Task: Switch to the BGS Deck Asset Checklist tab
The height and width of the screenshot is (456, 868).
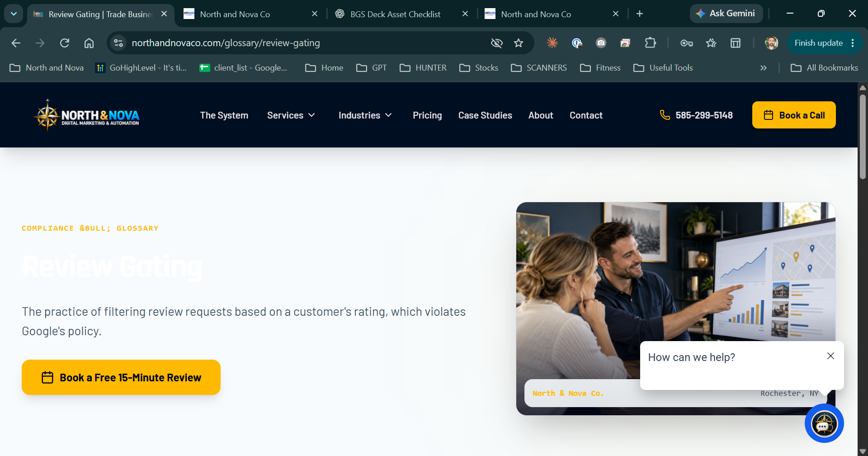Action: 395,14
